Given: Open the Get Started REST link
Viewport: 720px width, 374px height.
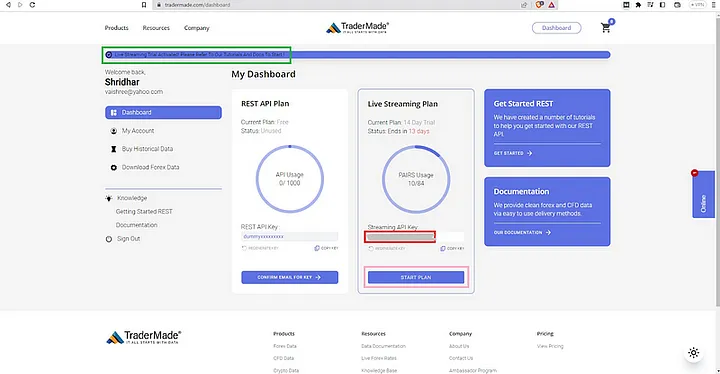Looking at the screenshot, I should 512,153.
